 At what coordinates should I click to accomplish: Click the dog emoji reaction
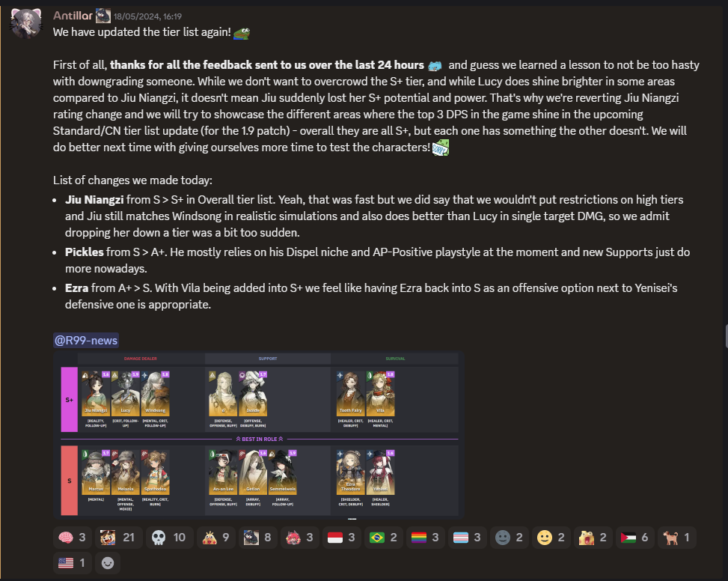pyautogui.click(x=677, y=538)
